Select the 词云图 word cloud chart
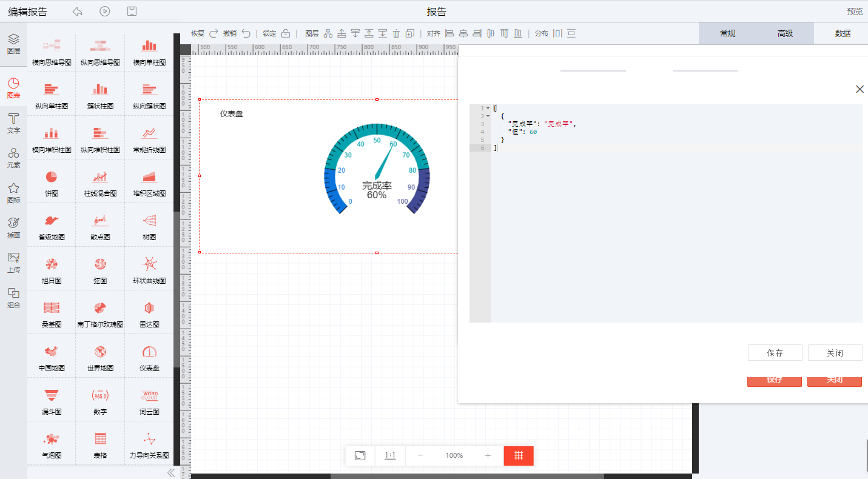868x479 pixels. tap(149, 400)
